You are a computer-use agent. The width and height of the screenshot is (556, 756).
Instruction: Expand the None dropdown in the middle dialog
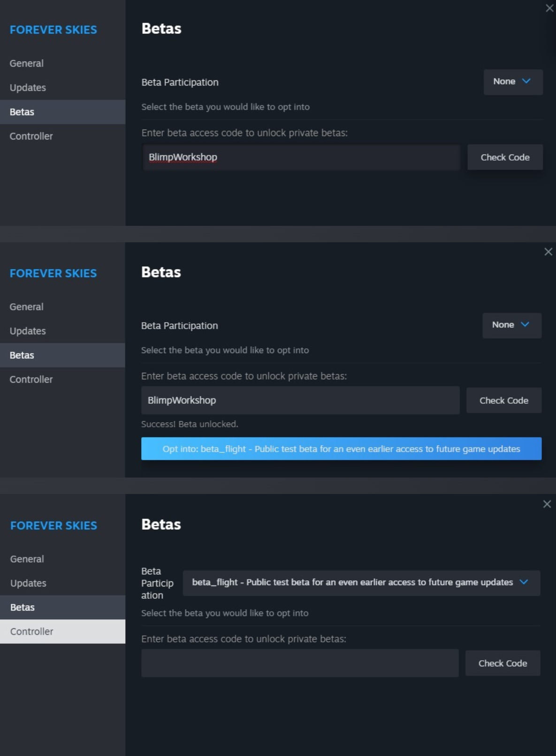coord(512,325)
